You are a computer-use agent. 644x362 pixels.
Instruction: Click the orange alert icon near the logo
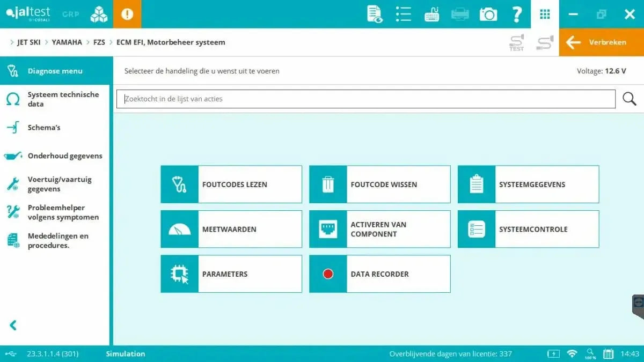(x=127, y=13)
